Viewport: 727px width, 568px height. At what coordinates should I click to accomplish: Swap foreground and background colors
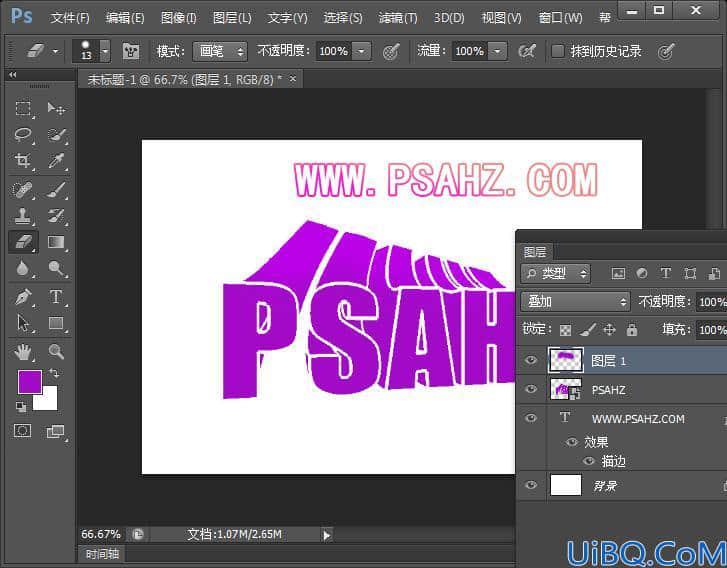point(55,374)
